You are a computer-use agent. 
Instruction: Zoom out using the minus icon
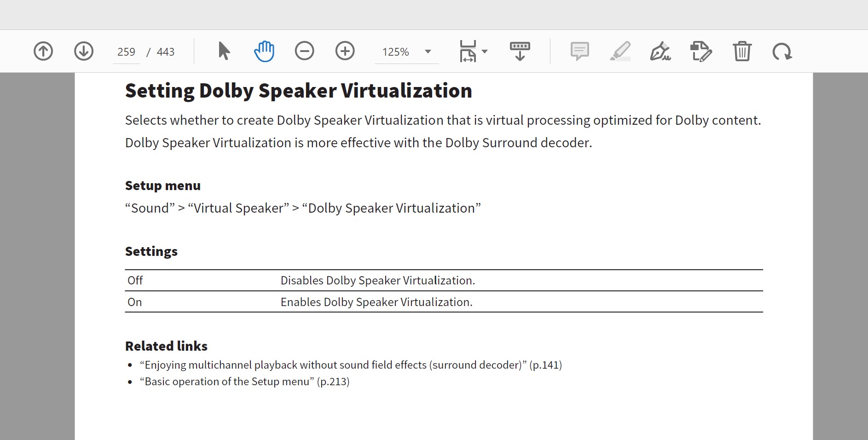304,51
